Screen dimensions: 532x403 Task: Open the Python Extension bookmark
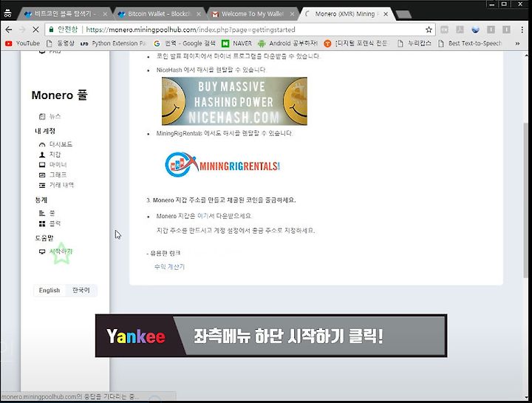click(x=113, y=44)
